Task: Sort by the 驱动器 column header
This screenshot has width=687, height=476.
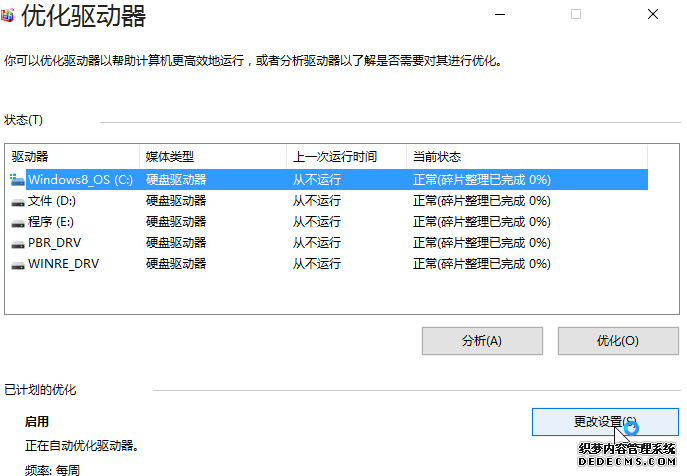Action: [x=72, y=156]
